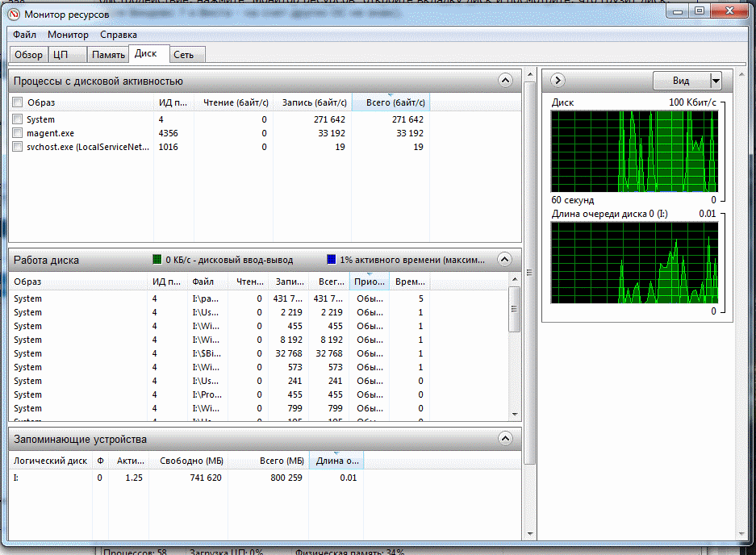
Task: Click the Вид button
Action: (x=681, y=81)
